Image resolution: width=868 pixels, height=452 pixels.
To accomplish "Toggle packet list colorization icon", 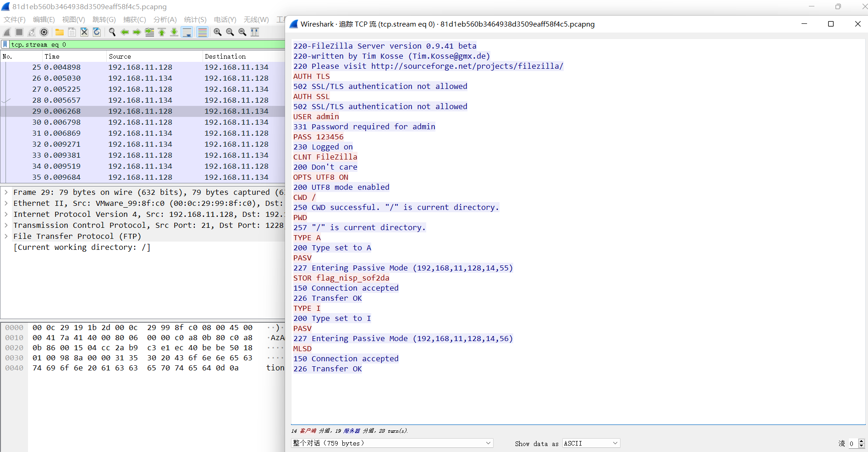I will tap(202, 32).
